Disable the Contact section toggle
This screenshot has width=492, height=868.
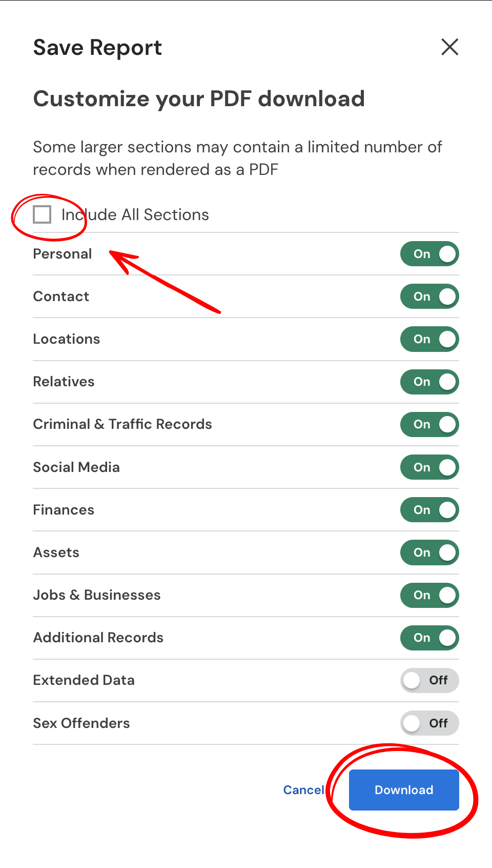429,297
